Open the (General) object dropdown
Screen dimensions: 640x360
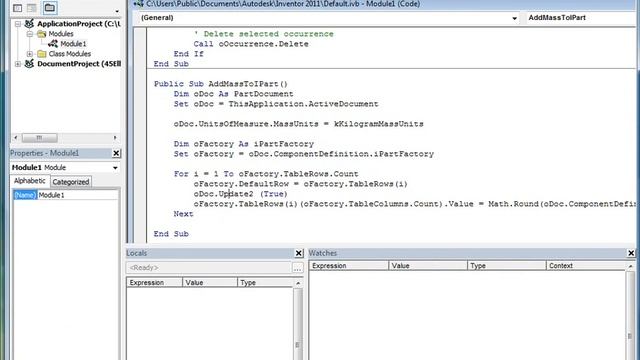click(514, 18)
